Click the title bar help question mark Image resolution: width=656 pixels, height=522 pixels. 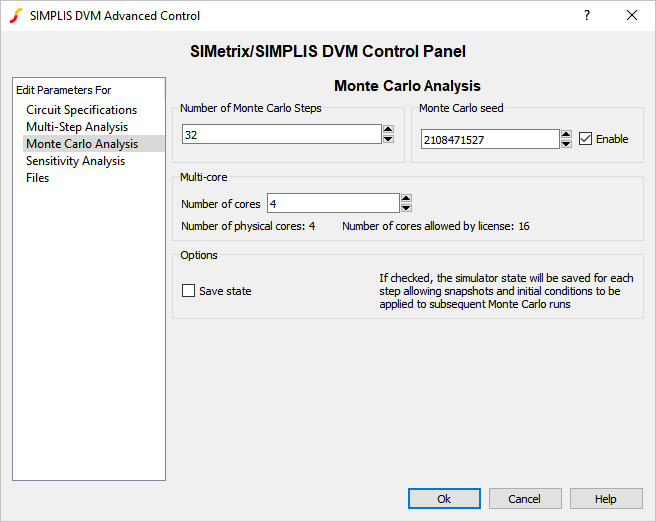click(587, 15)
